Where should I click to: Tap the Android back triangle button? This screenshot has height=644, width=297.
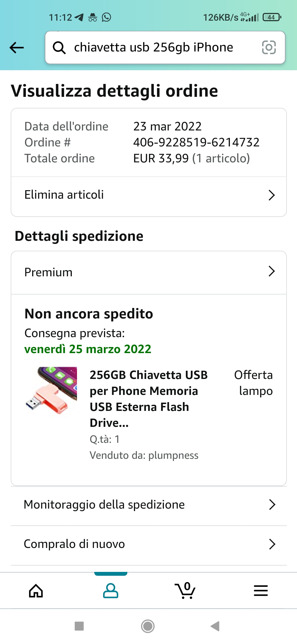tap(215, 626)
